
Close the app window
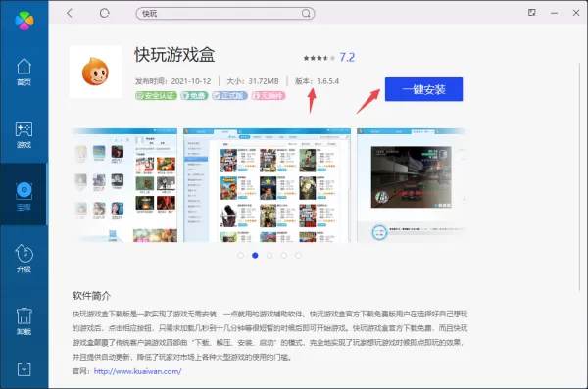pyautogui.click(x=576, y=13)
